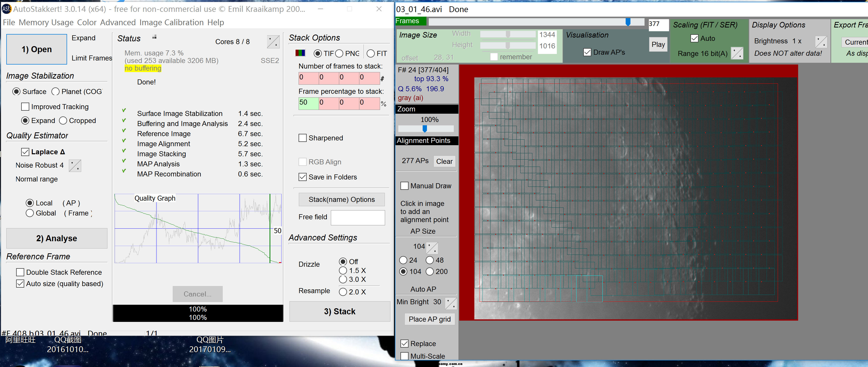Click the Free field text input
Viewport: 868px width, 367px height.
coord(358,218)
